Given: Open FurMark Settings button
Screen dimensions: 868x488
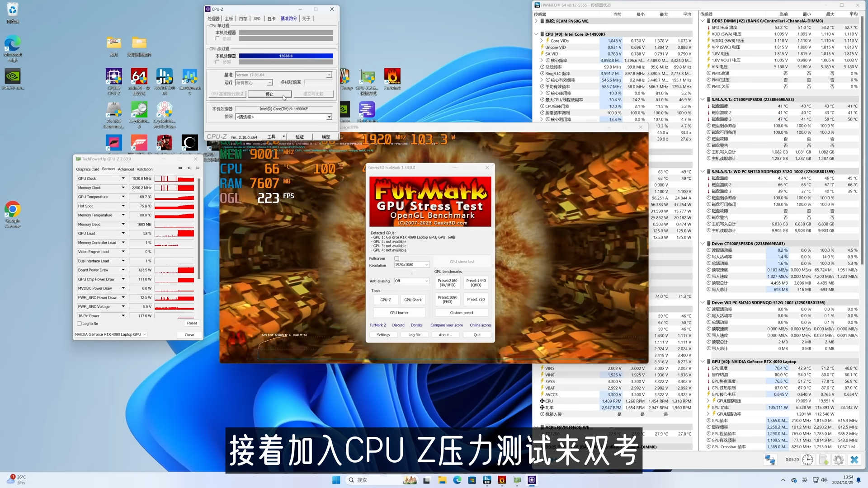Looking at the screenshot, I should coord(383,335).
